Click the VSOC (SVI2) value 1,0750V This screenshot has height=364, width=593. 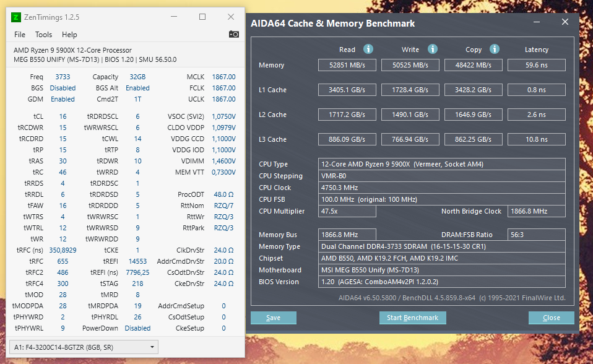(224, 116)
